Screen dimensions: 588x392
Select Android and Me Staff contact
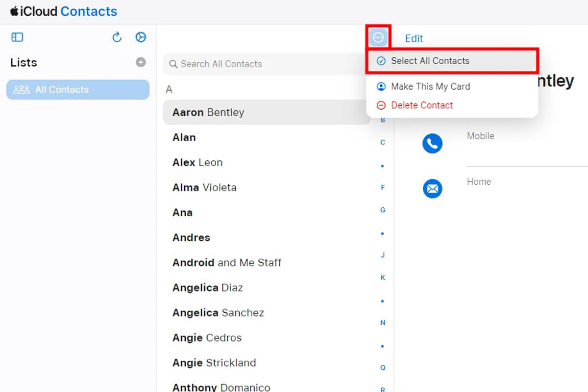(x=227, y=263)
